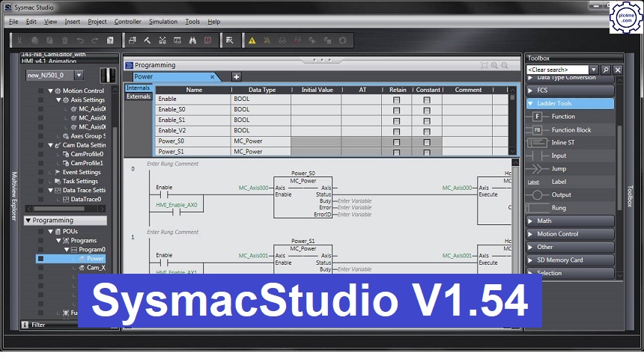The image size is (644, 359).
Task: Click the toolbox Clear search input field
Action: 558,70
